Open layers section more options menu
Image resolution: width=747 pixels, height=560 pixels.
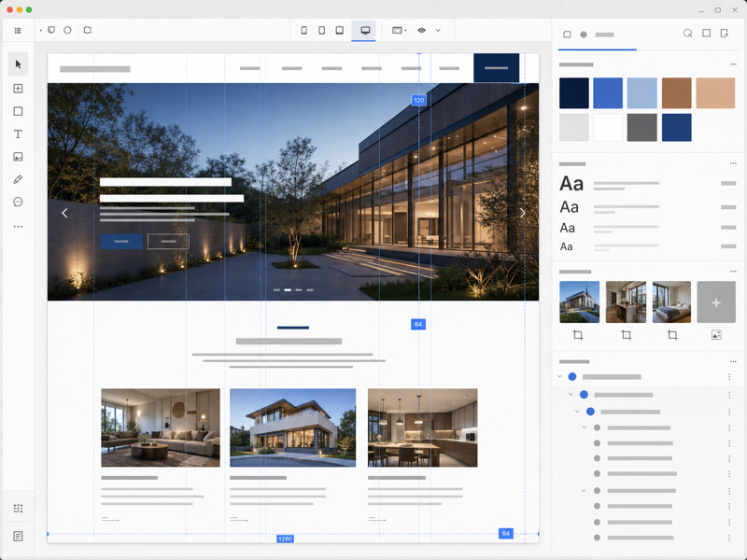(733, 362)
